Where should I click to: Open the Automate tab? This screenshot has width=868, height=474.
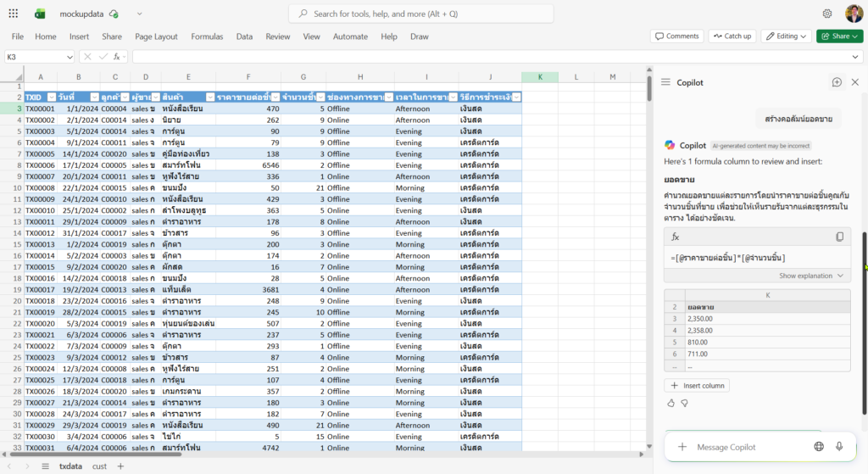pyautogui.click(x=350, y=36)
